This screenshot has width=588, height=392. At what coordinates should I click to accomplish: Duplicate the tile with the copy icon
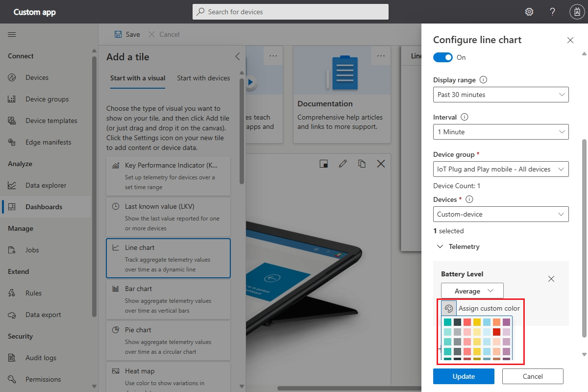click(x=362, y=163)
